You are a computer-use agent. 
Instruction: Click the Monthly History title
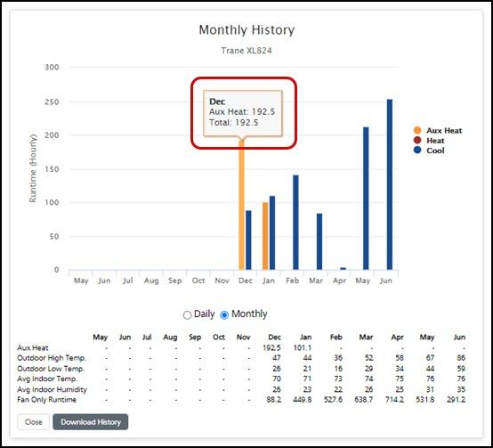[x=246, y=30]
